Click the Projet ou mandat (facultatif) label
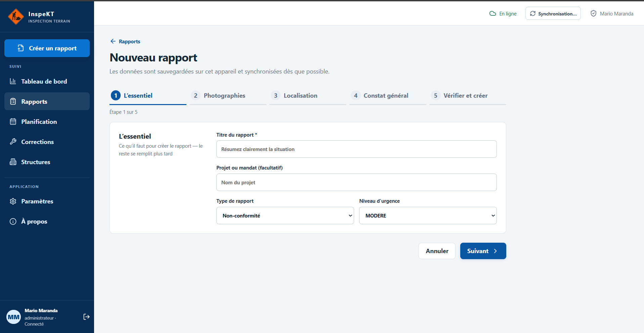The width and height of the screenshot is (644, 333). coord(250,168)
